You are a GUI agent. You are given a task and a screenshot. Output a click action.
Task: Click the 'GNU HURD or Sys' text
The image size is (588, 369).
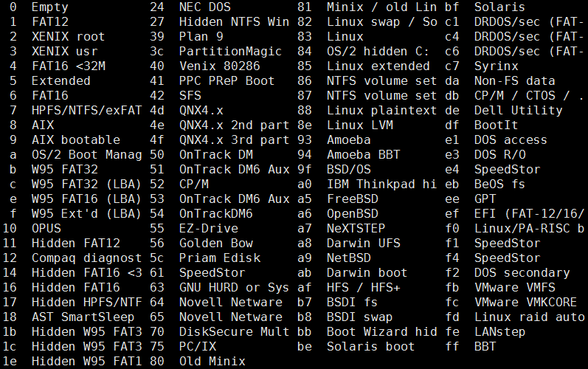click(234, 288)
